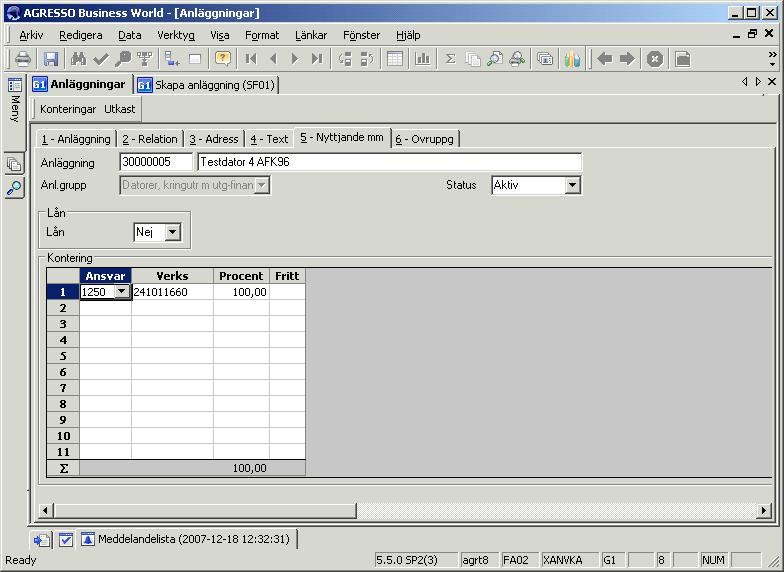
Task: Click the sidebar copy documents icon
Action: coord(14,164)
